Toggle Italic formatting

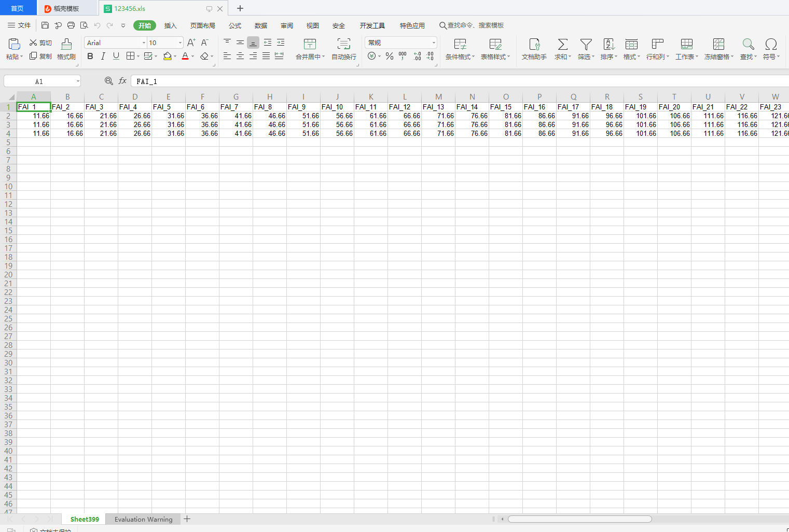(x=103, y=56)
